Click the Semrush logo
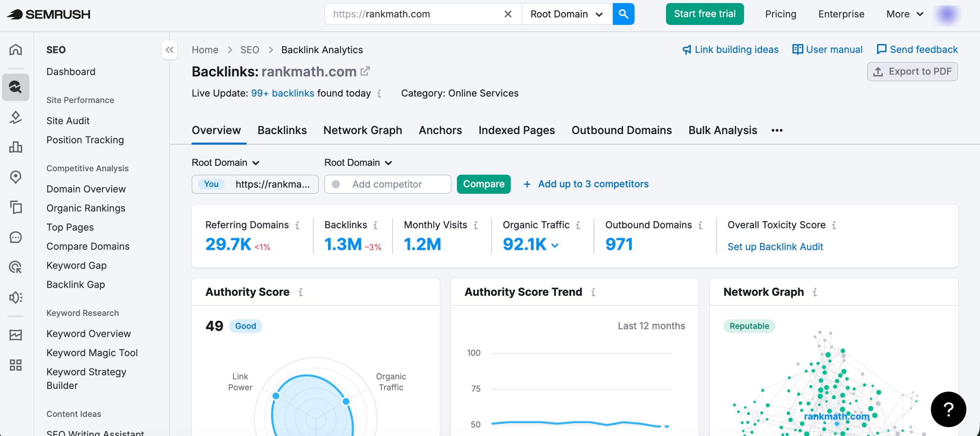 pyautogui.click(x=48, y=14)
